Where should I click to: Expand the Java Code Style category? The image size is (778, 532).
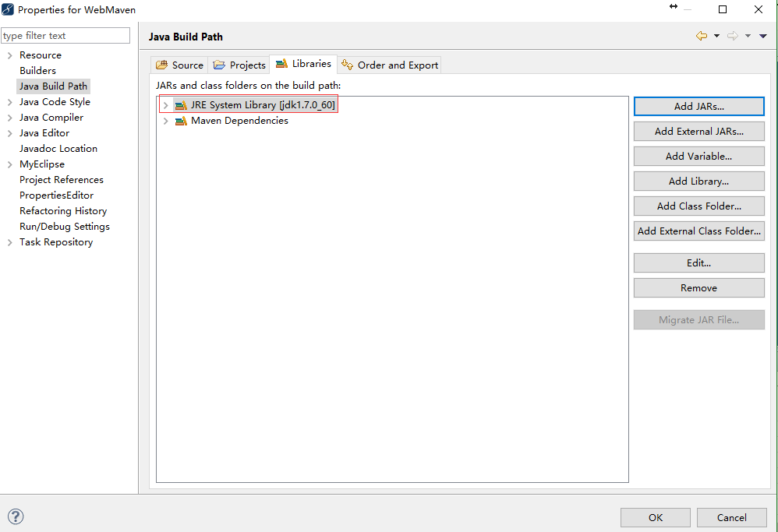click(x=10, y=102)
